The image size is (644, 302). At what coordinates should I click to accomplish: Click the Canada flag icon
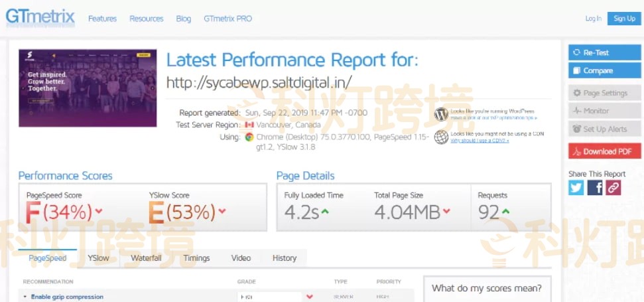pyautogui.click(x=249, y=125)
